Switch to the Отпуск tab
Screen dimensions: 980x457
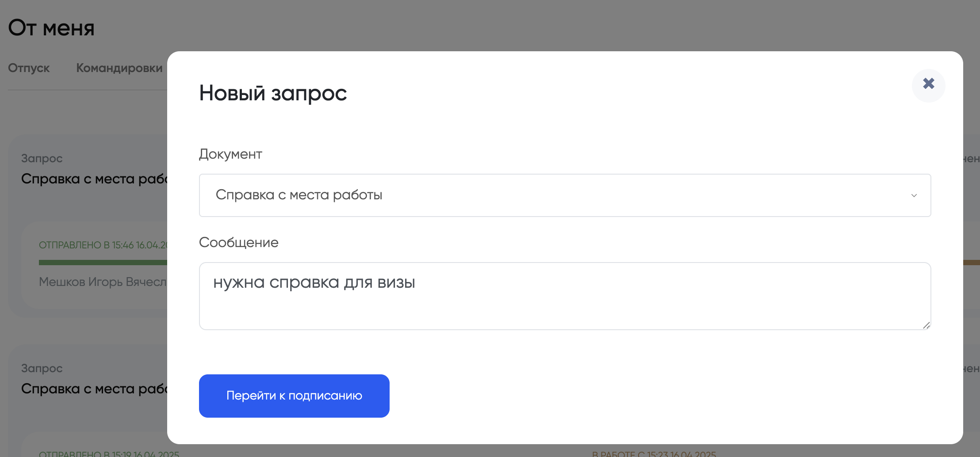[x=29, y=68]
